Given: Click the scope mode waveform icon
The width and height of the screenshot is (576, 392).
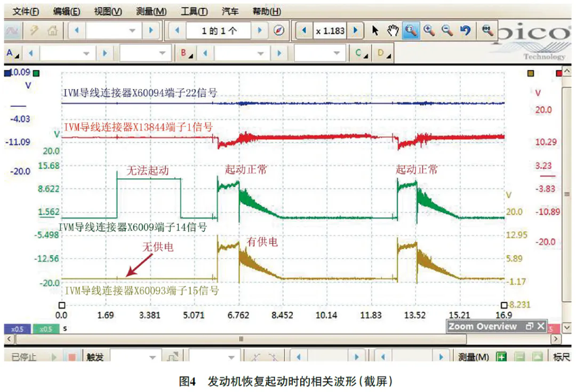Looking at the screenshot, I should tap(12, 31).
